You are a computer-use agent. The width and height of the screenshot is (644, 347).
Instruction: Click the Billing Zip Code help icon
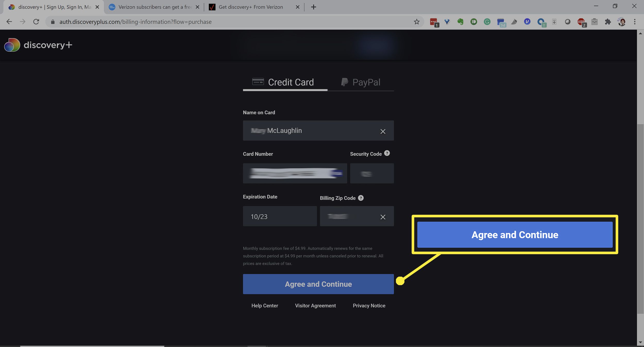click(x=361, y=198)
